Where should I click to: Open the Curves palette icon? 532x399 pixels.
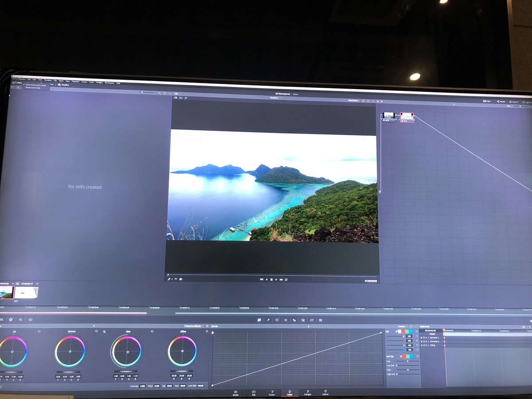(259, 320)
